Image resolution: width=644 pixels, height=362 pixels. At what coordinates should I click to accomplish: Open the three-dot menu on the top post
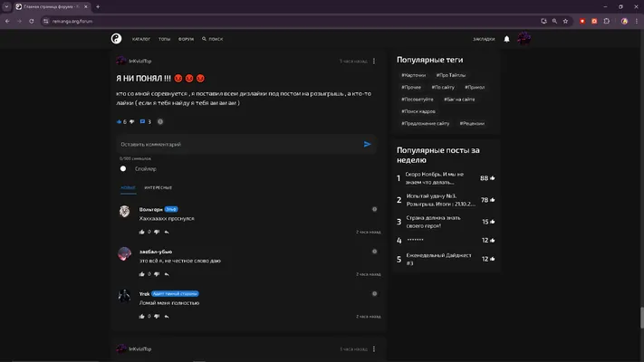374,61
